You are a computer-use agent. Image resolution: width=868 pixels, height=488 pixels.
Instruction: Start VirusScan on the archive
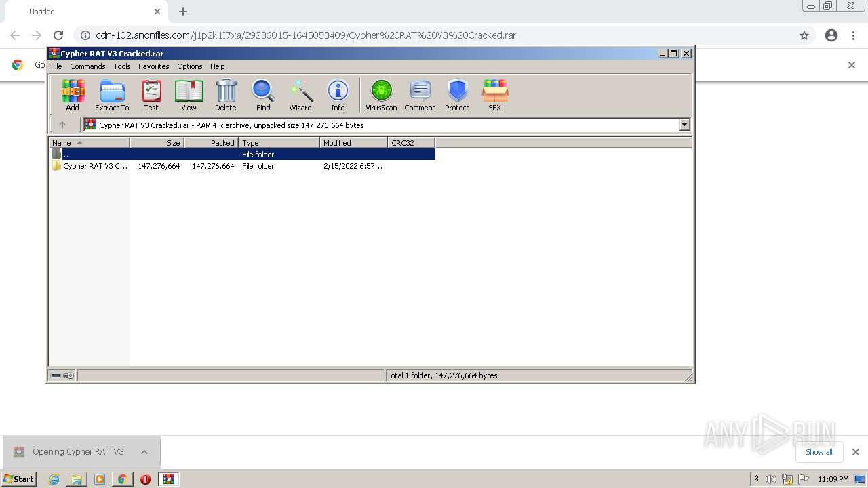click(x=381, y=95)
